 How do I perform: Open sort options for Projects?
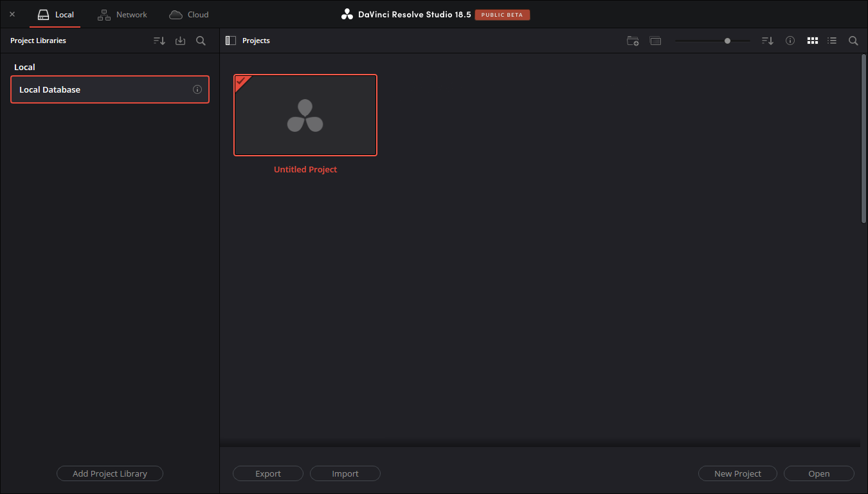coord(767,41)
